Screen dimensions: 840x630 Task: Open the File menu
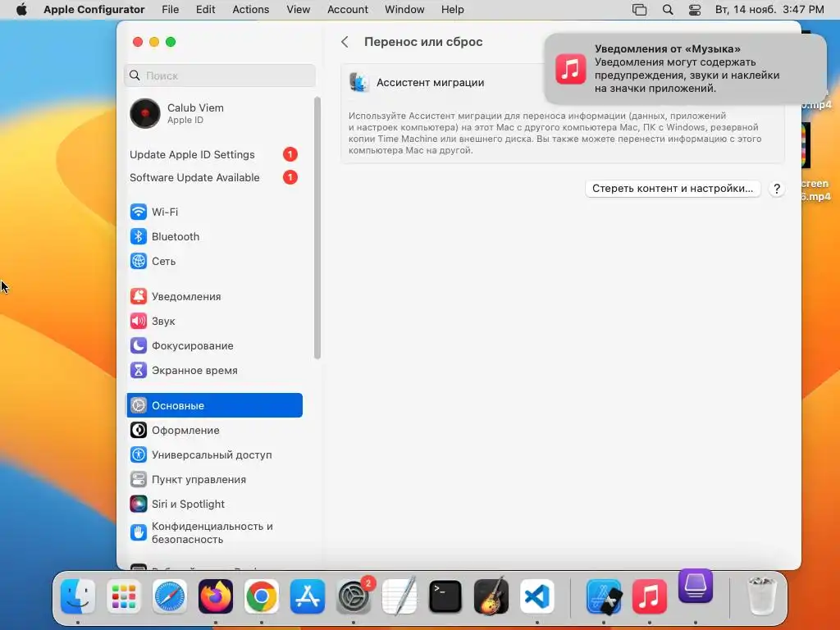click(x=171, y=10)
